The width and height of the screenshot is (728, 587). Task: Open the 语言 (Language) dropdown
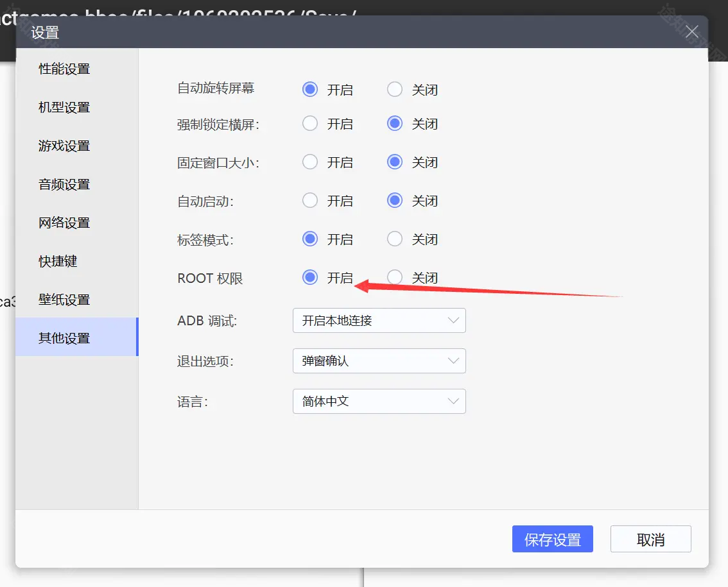(x=379, y=401)
